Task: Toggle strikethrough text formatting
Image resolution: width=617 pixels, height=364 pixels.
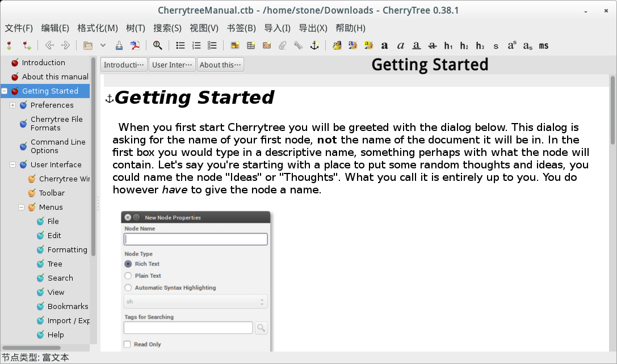Action: coord(433,45)
